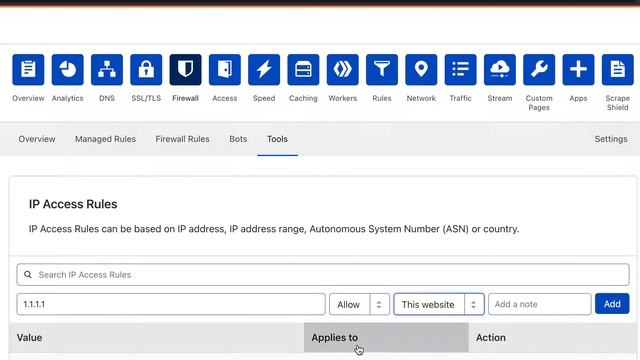Screen dimensions: 640x360
Task: Open the Rules funnel icon
Action: 382,69
